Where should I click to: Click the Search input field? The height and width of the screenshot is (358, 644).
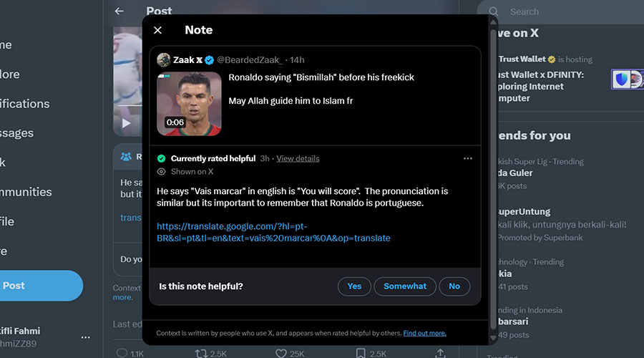click(558, 11)
